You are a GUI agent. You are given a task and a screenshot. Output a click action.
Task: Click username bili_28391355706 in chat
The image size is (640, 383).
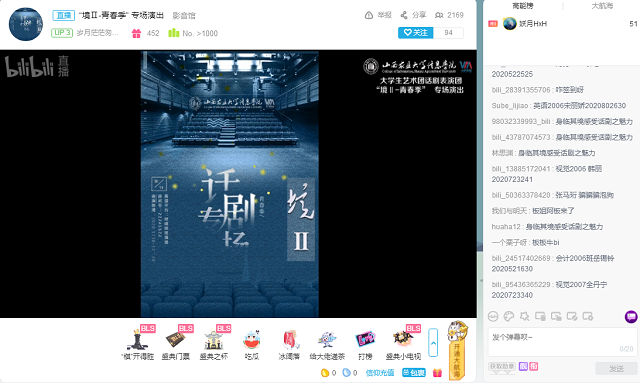coord(521,90)
